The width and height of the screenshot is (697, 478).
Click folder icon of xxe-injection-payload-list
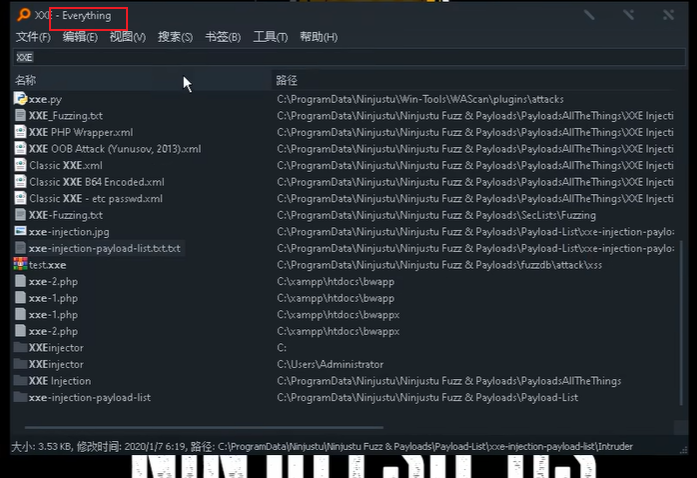coord(20,397)
